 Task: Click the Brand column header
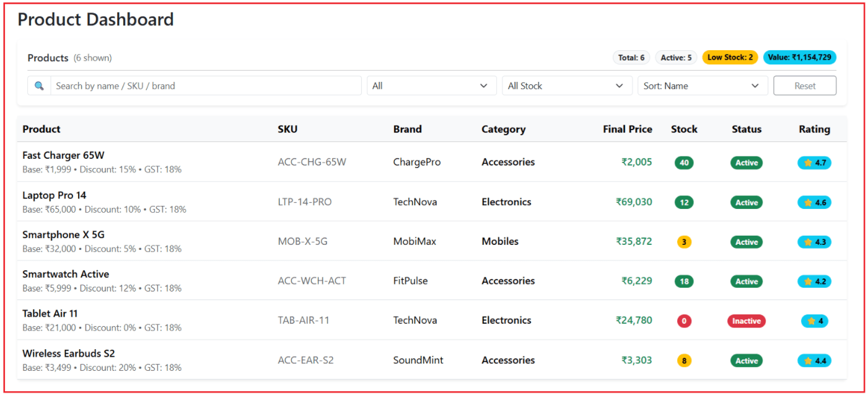(x=408, y=129)
